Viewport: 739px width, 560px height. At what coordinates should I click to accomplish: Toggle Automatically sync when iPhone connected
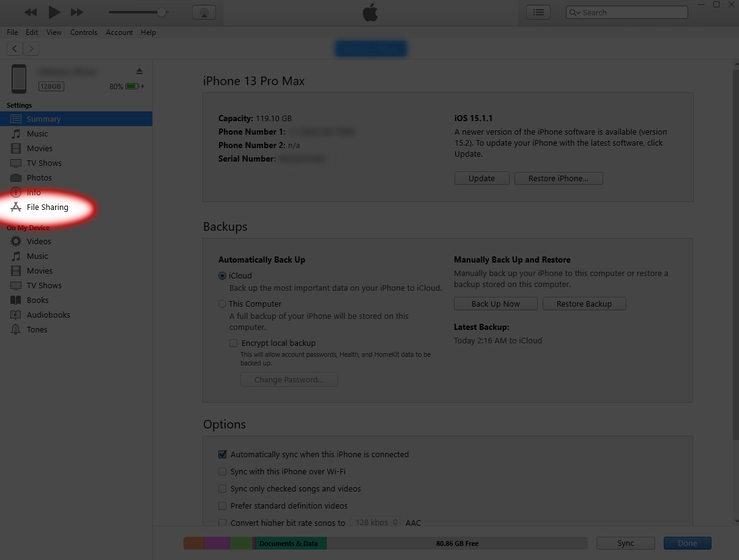pos(223,455)
